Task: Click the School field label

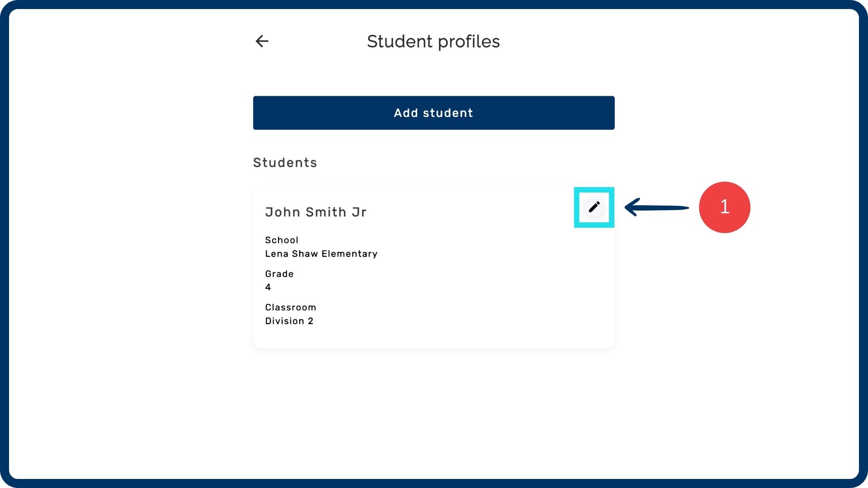Action: coord(282,240)
